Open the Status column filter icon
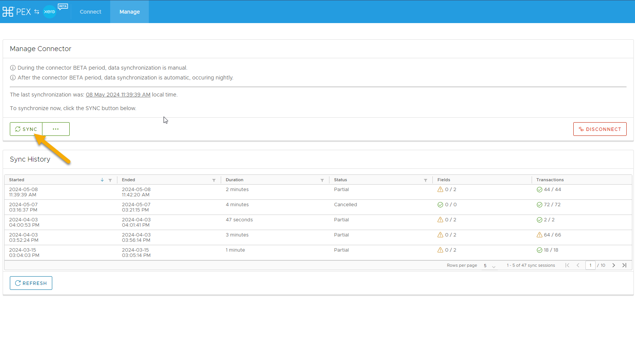This screenshot has height=364, width=635. point(426,180)
